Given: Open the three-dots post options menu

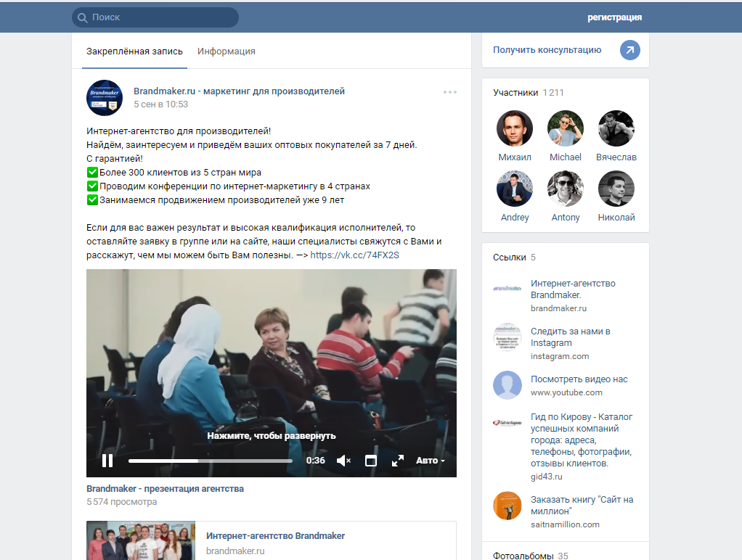Looking at the screenshot, I should click(450, 92).
